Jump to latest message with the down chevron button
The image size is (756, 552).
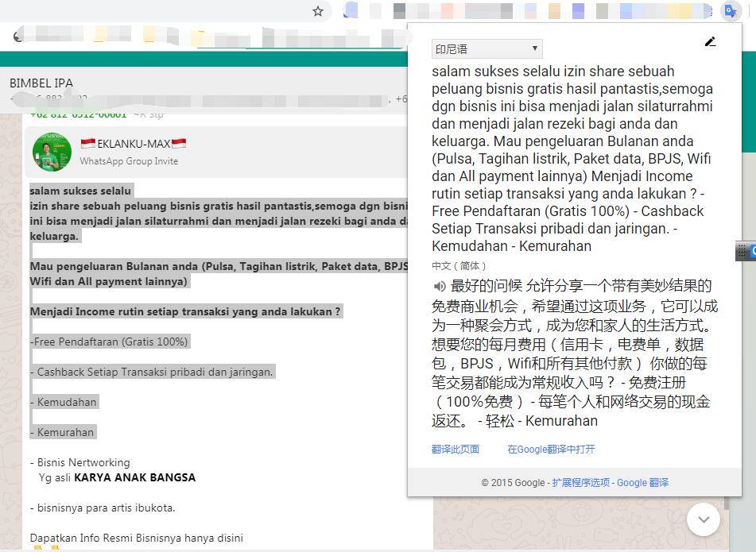point(704,519)
